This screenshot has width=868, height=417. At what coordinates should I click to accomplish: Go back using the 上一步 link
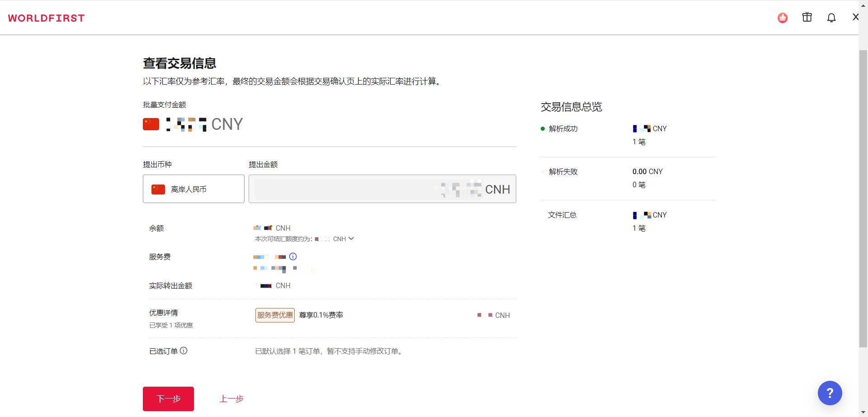pyautogui.click(x=231, y=398)
